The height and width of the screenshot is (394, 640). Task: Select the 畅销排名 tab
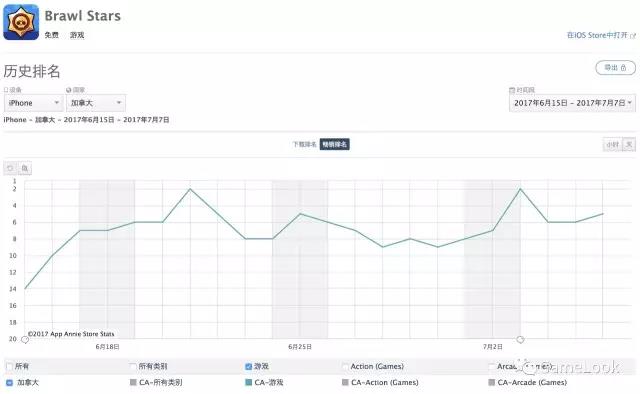tap(335, 144)
